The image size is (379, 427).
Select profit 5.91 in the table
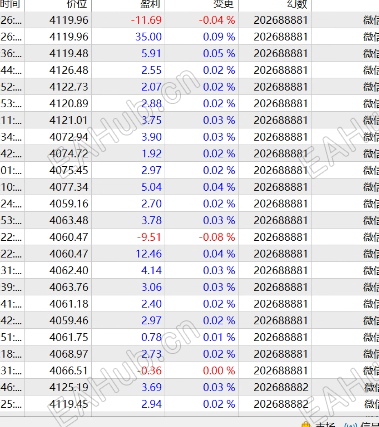(x=151, y=54)
